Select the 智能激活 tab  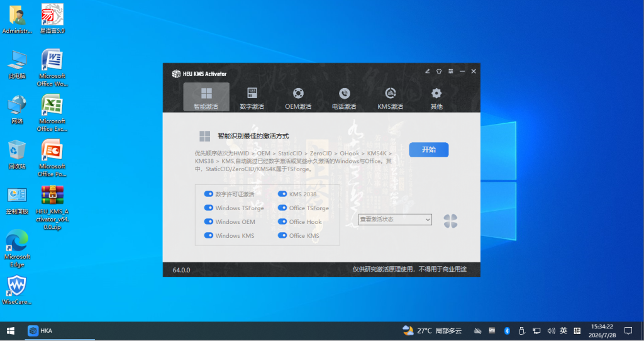click(206, 98)
